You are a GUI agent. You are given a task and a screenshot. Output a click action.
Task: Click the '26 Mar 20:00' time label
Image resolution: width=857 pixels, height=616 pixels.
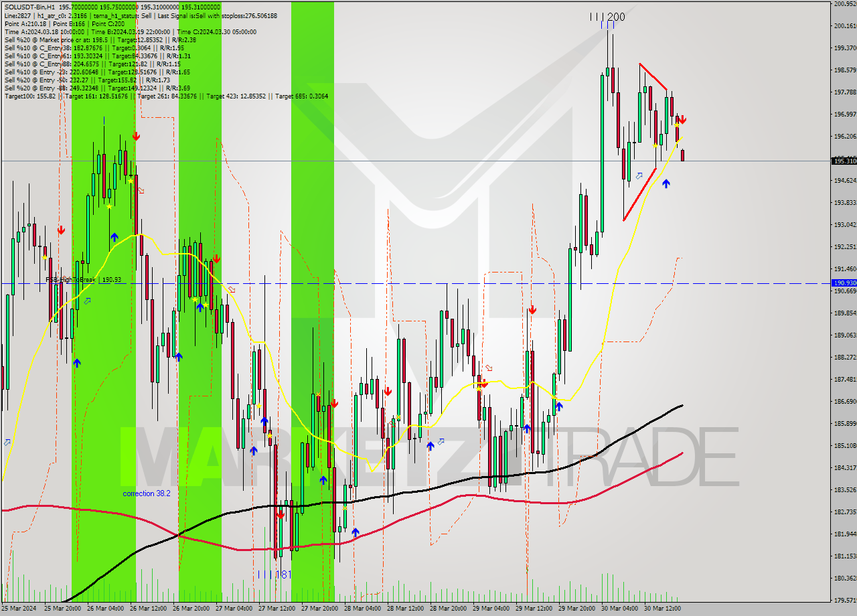[x=193, y=609]
